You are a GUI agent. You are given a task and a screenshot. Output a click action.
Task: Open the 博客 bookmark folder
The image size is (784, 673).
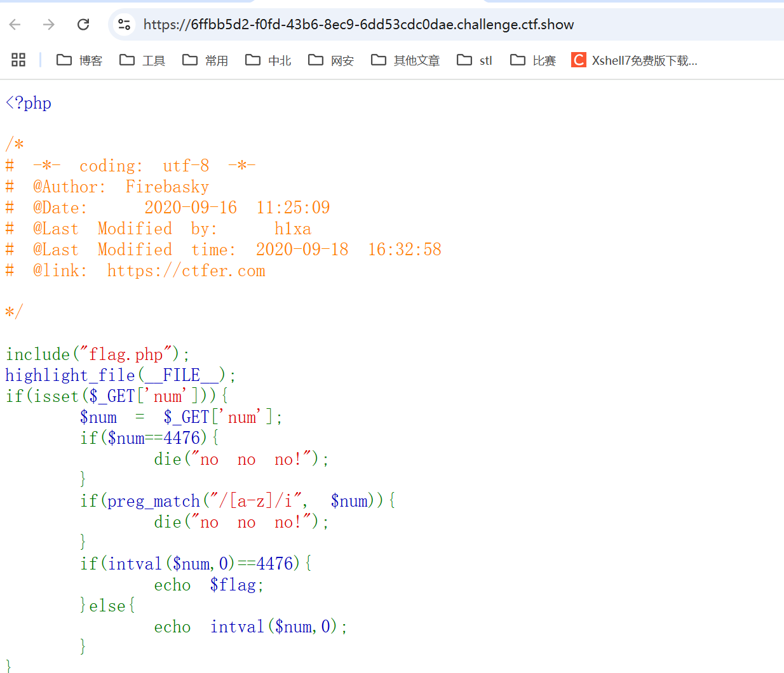click(79, 60)
